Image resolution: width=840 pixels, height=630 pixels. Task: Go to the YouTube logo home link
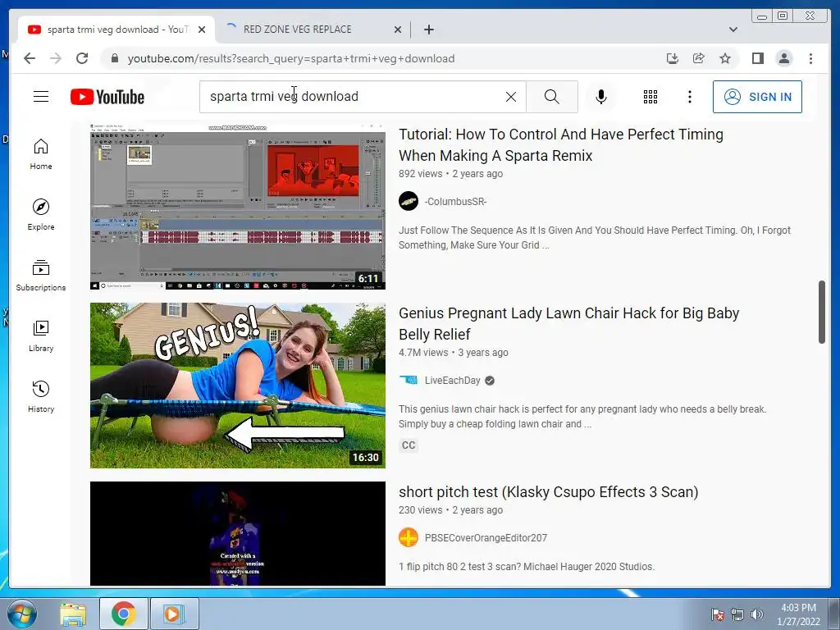[x=107, y=97]
